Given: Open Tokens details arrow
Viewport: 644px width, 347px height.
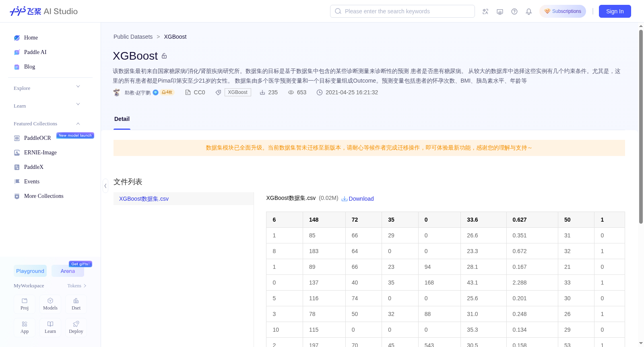Looking at the screenshot, I should coord(85,286).
